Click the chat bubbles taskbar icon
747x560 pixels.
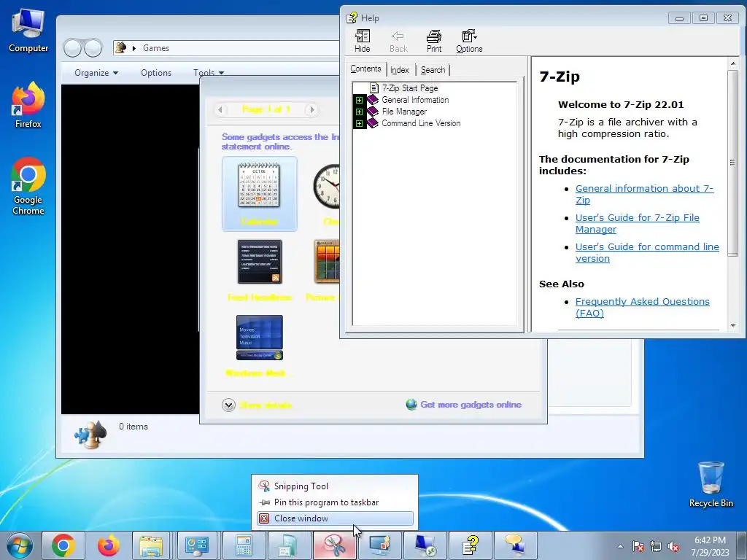click(x=516, y=545)
